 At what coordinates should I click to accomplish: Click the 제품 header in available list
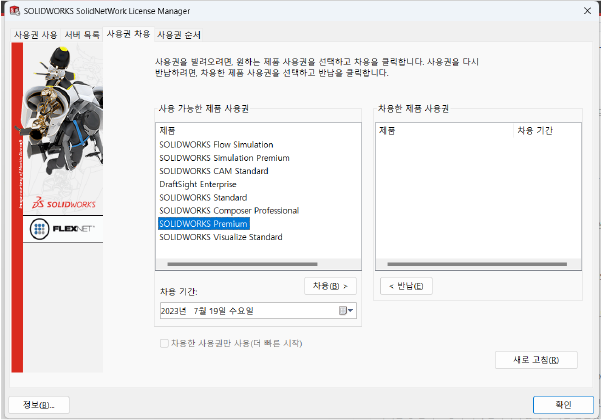click(x=167, y=131)
